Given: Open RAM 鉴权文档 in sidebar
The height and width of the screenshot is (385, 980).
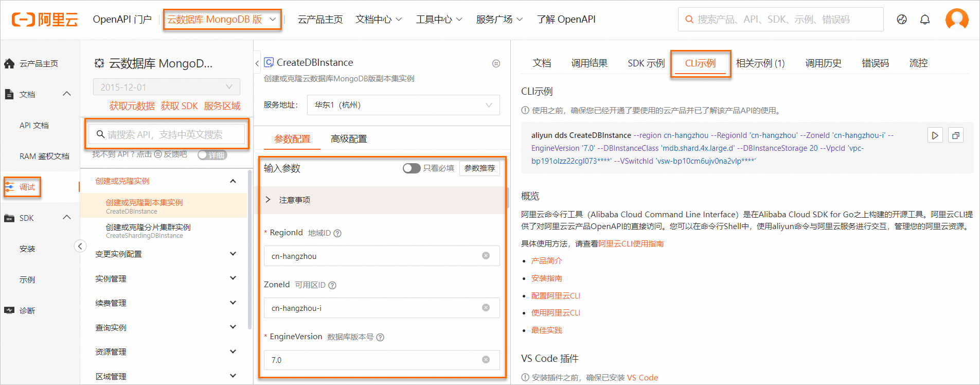Looking at the screenshot, I should (44, 156).
